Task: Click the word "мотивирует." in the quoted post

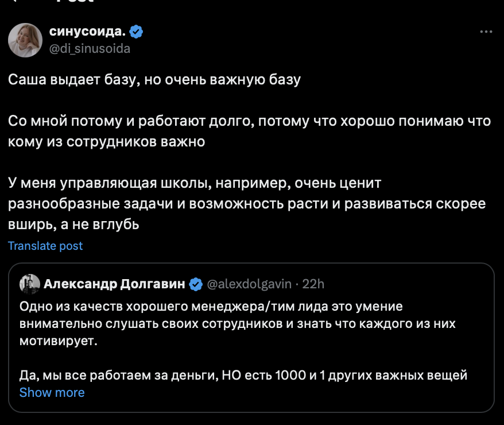Action: click(x=59, y=342)
